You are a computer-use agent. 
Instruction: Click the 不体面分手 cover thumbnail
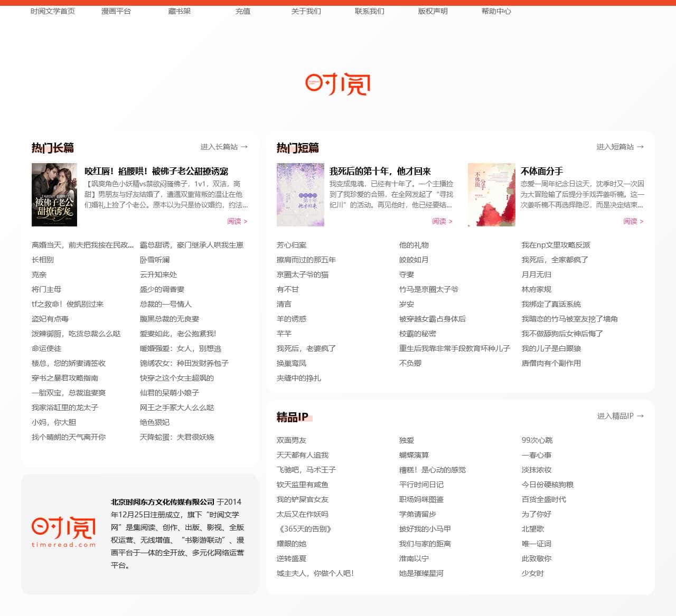[x=490, y=194]
